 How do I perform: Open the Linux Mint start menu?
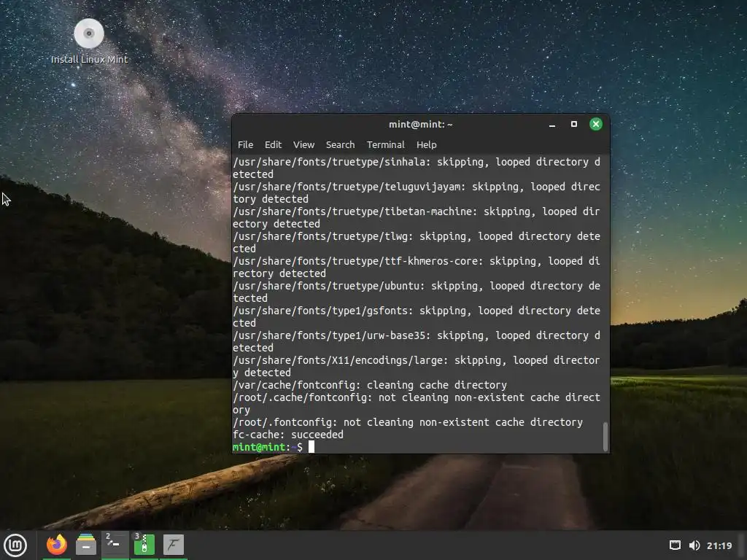pos(15,545)
